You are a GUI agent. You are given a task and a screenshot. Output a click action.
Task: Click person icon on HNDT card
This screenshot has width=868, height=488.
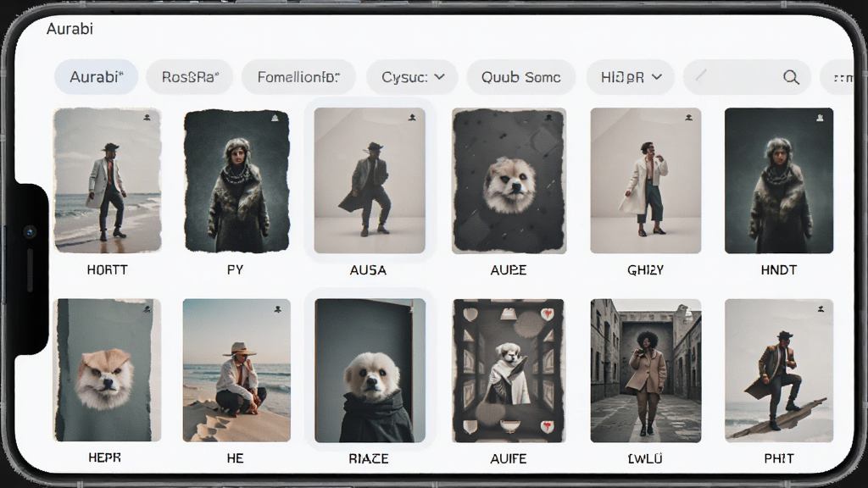pos(820,118)
